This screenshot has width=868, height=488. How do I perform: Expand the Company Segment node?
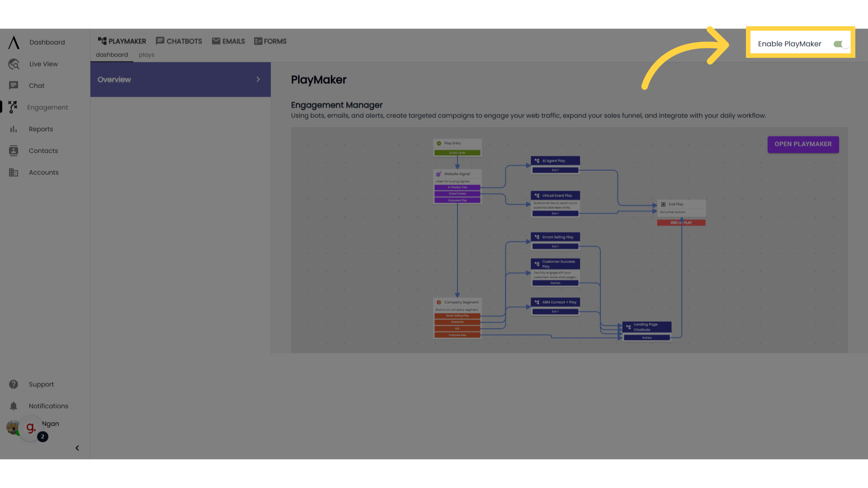[x=457, y=302]
